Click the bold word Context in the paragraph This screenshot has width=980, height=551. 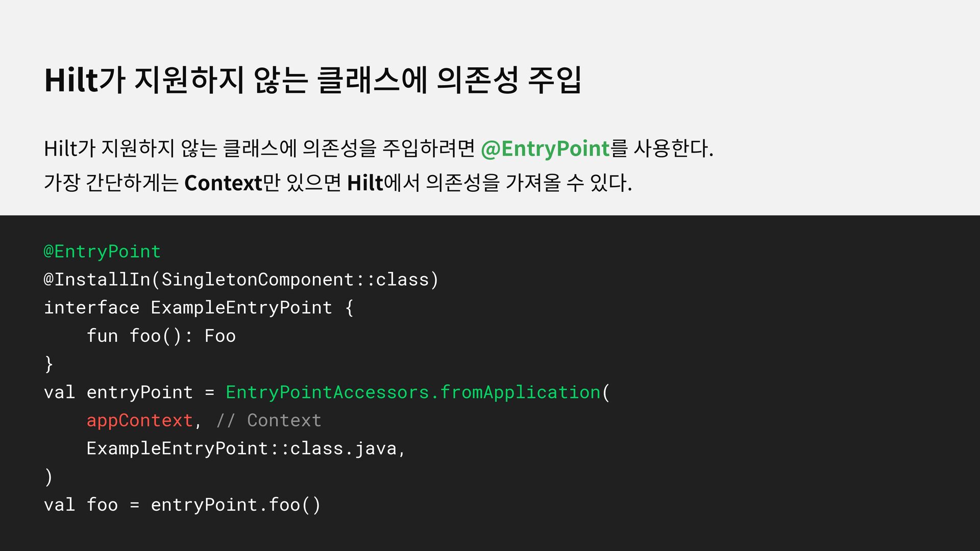coord(223,183)
